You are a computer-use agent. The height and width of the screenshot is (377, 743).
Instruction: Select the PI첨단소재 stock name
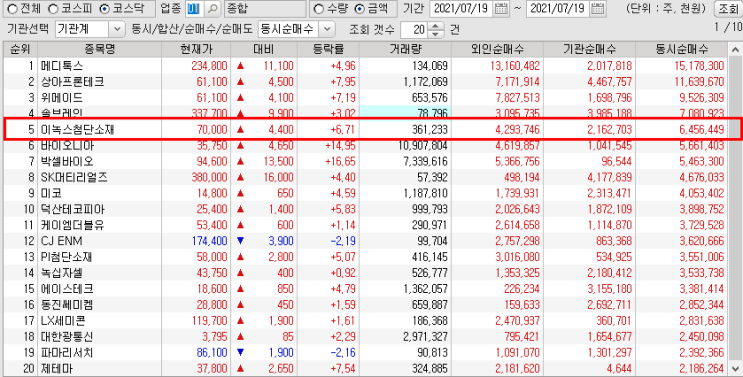pyautogui.click(x=66, y=257)
